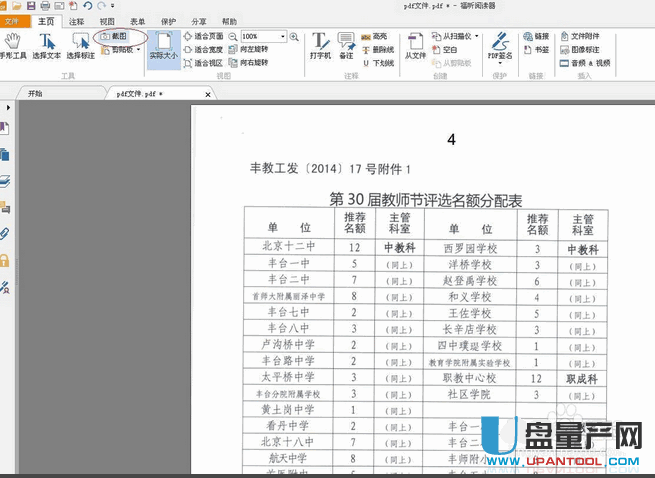655x478 pixels.
Task: Expand the 100% zoom level dropdown
Action: click(x=283, y=36)
